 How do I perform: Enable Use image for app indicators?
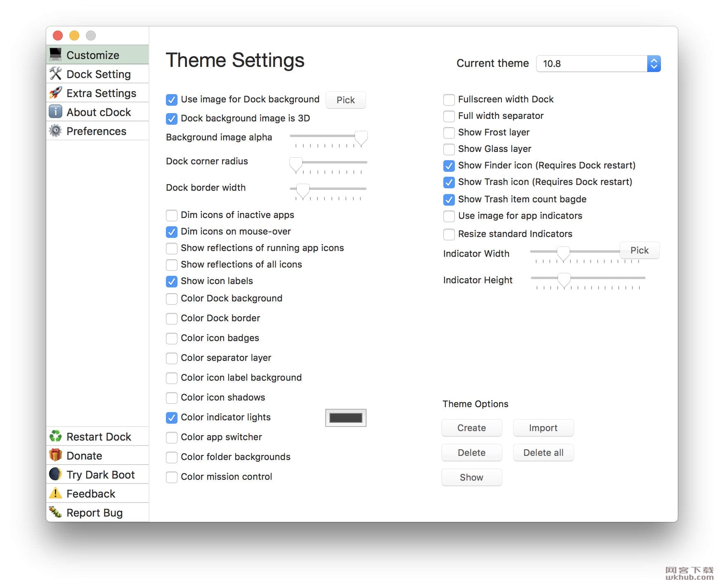(449, 216)
